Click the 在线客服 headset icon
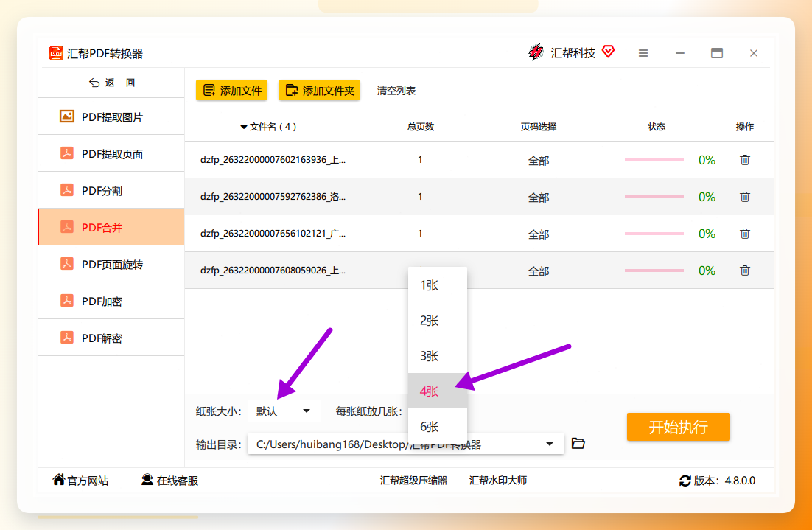Image resolution: width=812 pixels, height=530 pixels. click(x=147, y=480)
